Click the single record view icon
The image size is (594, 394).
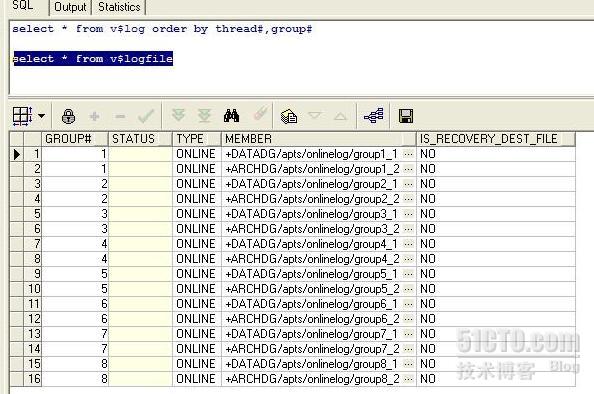pyautogui.click(x=289, y=116)
